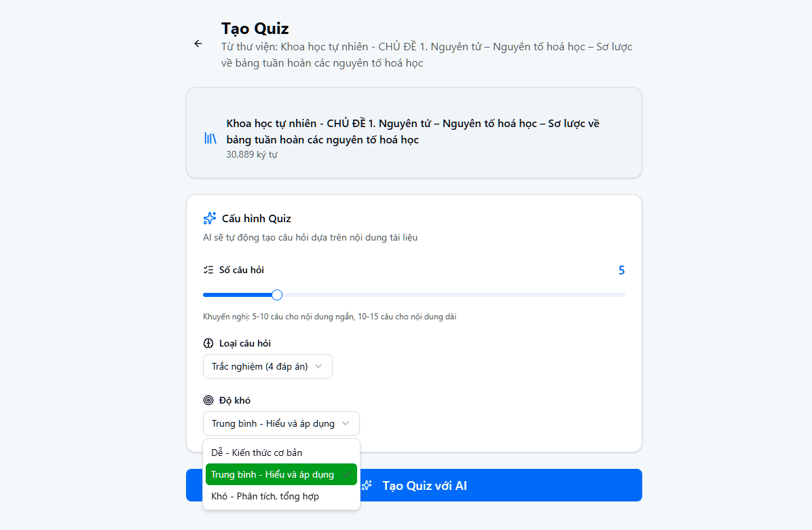Screen dimensions: 812x530
Task: Select Khó - Phân tích, tổng hợp option
Action: (x=266, y=496)
